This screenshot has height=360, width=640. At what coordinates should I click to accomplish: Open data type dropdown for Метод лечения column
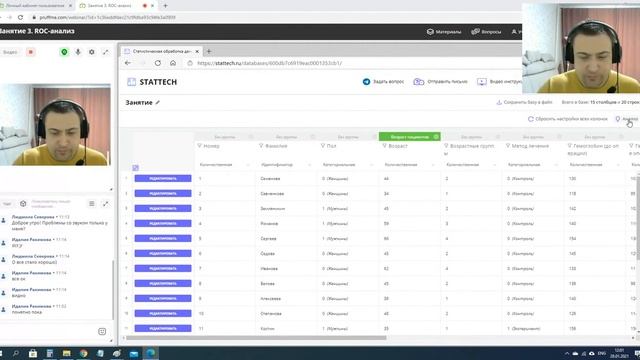[533, 165]
